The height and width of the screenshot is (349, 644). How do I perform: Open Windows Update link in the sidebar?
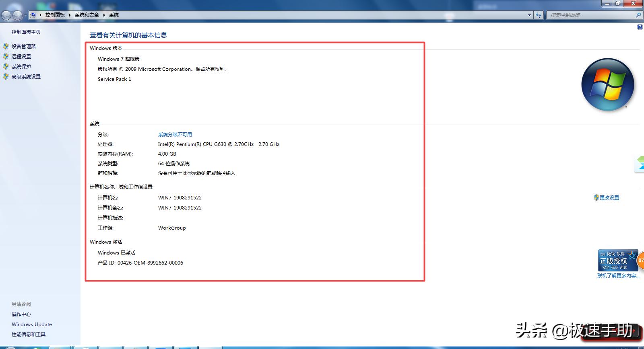click(x=32, y=324)
